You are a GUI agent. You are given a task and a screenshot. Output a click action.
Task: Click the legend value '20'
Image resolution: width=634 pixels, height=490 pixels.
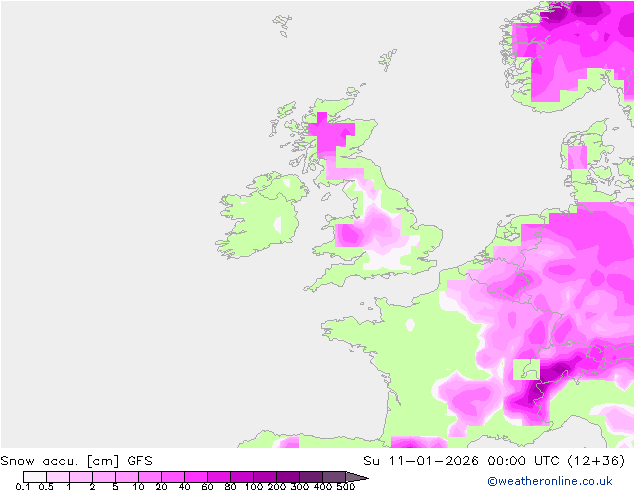click(x=161, y=486)
